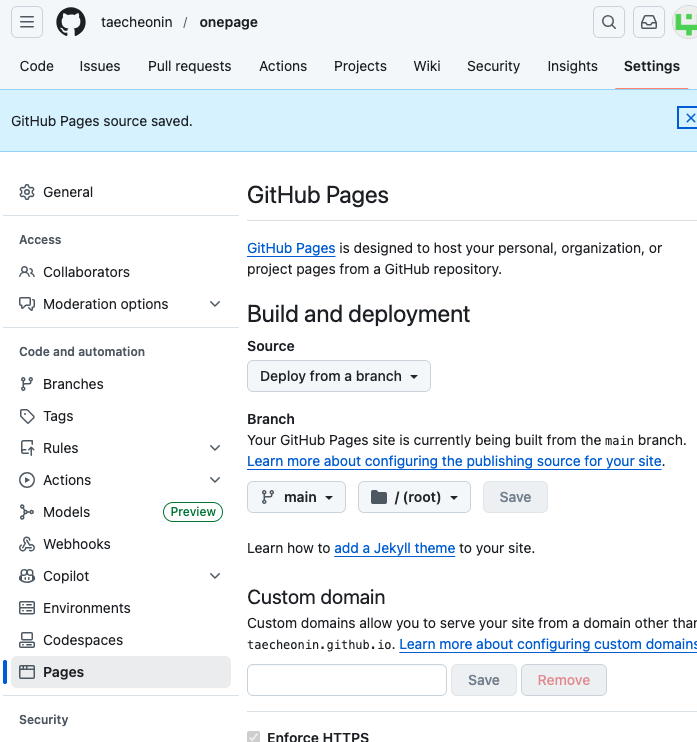The width and height of the screenshot is (697, 742).
Task: Open the main branch selector dropdown
Action: tap(296, 497)
